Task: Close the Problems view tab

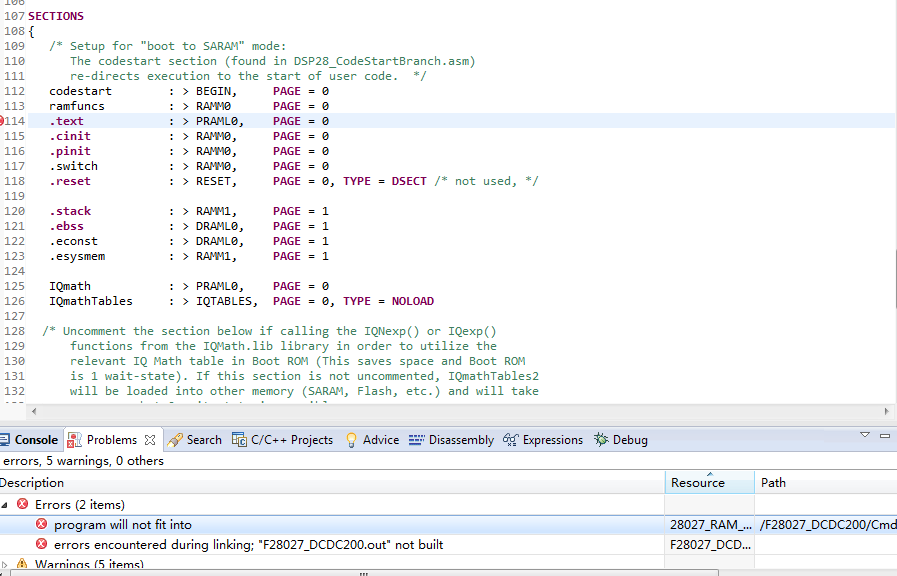Action: [150, 440]
